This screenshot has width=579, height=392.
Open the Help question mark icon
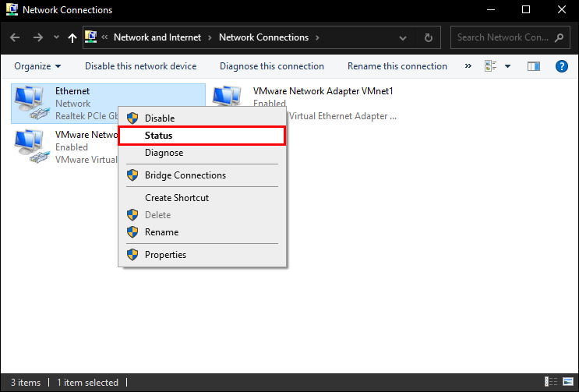coord(561,66)
